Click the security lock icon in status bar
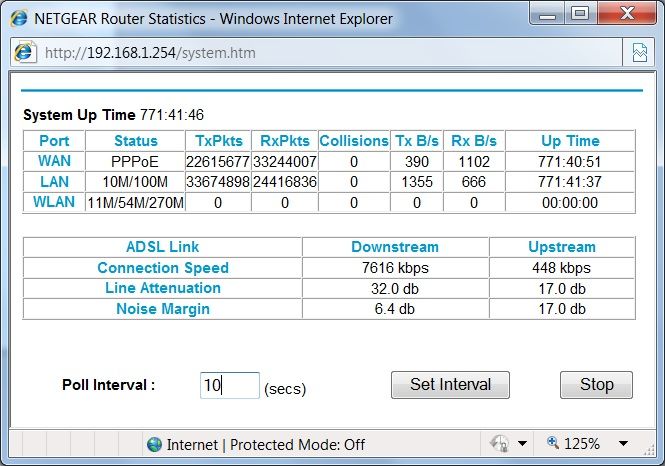This screenshot has height=466, width=665. [x=500, y=444]
